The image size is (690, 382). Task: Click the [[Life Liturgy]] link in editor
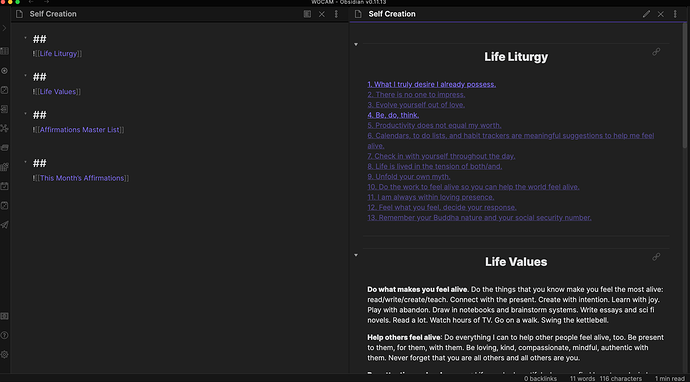coord(59,54)
